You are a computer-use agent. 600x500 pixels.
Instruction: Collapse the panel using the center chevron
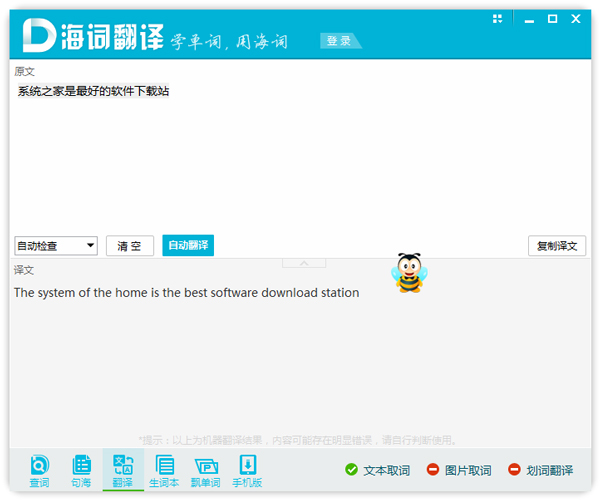(305, 263)
